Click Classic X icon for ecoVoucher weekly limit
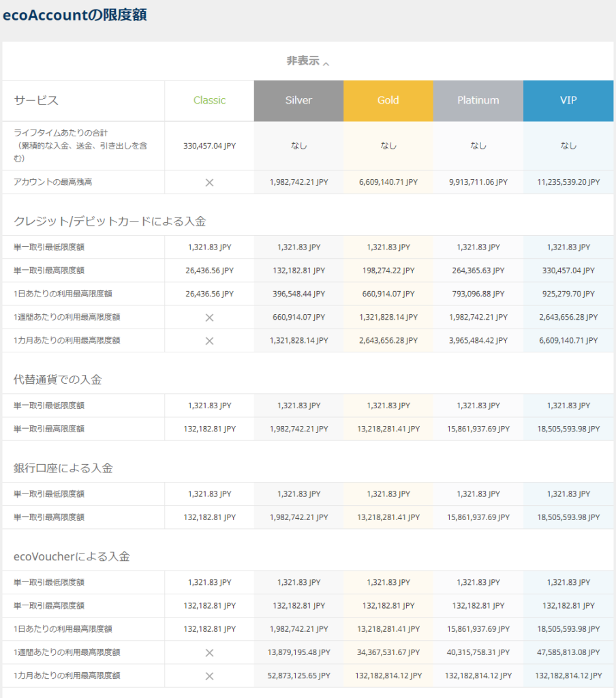Viewport: 616px width, 698px height. 209,652
